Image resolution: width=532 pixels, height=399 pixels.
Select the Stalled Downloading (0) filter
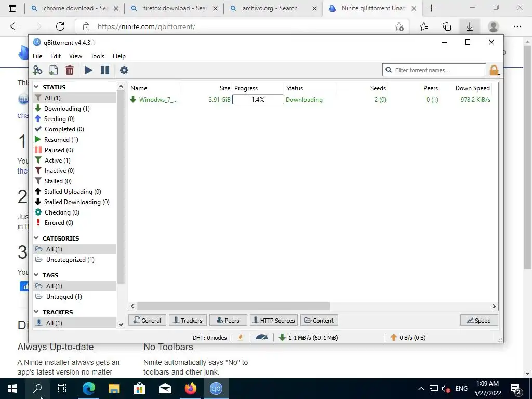[76, 202]
